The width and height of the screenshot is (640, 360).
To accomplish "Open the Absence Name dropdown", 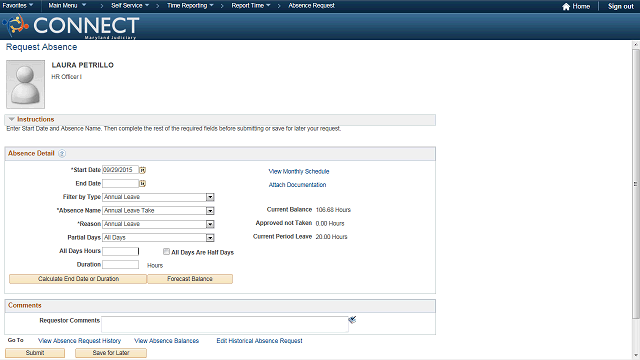I will (x=210, y=211).
